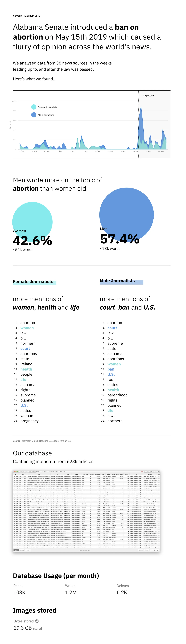Sort by the sentiment column header
The width and height of the screenshot is (186, 644).
coord(97,474)
